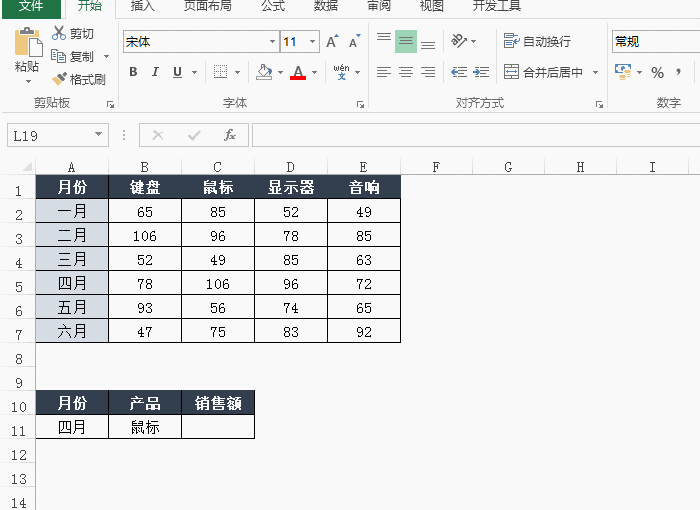
Task: Open the 宋体 font name dropdown
Action: coord(272,42)
